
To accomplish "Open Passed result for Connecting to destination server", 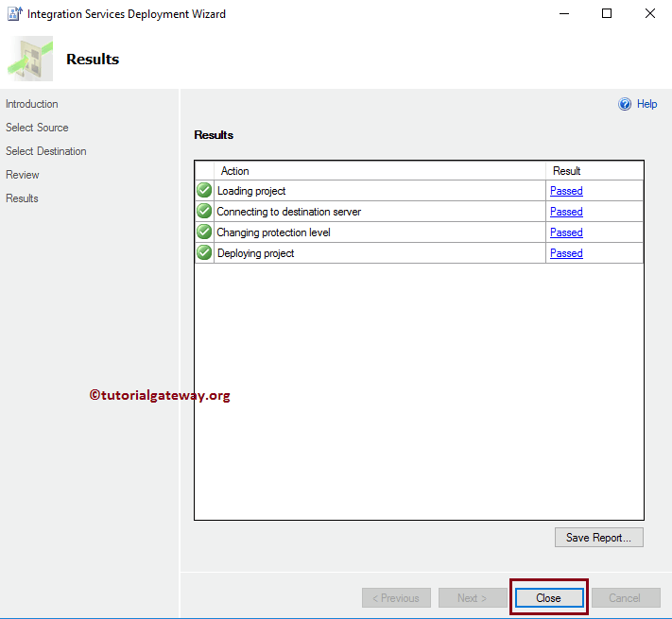I will [x=566, y=212].
